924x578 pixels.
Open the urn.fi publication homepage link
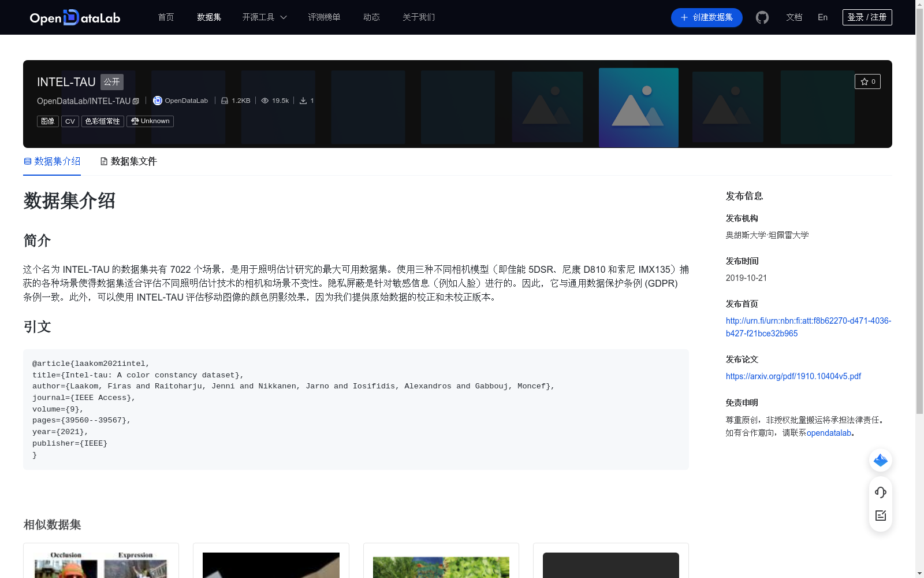[x=808, y=327]
